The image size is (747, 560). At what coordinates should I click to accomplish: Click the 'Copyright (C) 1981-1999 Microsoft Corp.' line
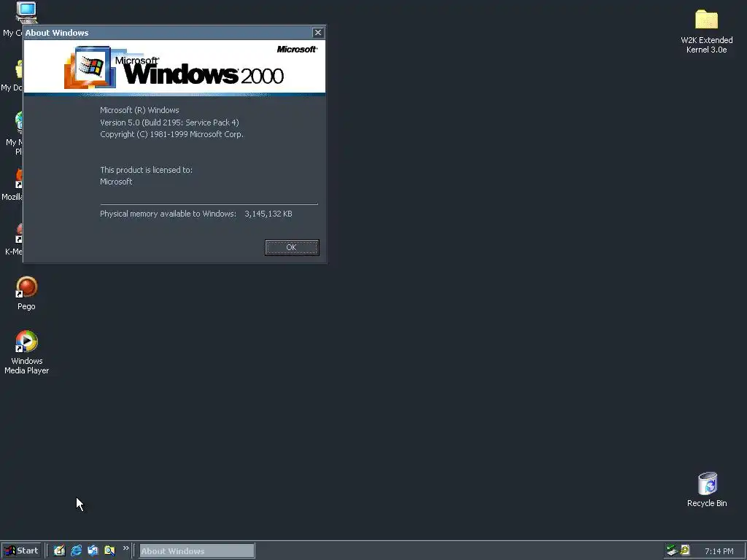(171, 134)
